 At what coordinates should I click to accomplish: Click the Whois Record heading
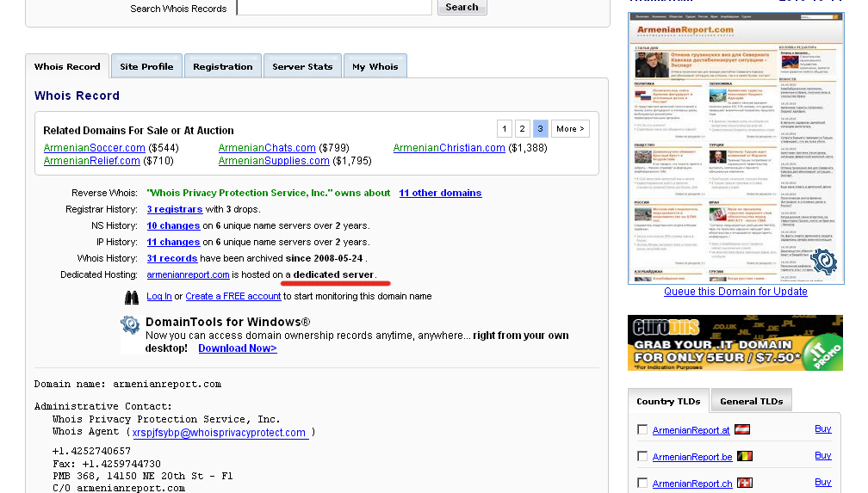click(x=77, y=96)
